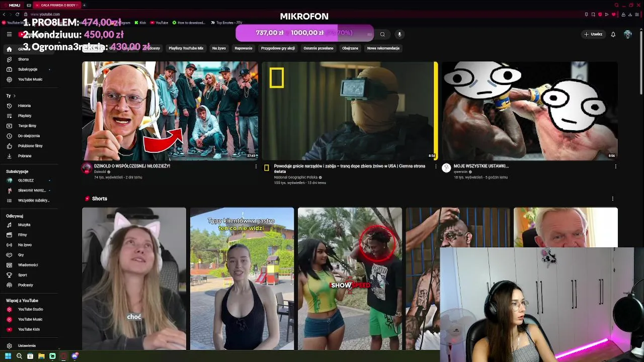Open the YouTube hamburger guide menu
Image resolution: width=644 pixels, height=362 pixels.
click(9, 34)
